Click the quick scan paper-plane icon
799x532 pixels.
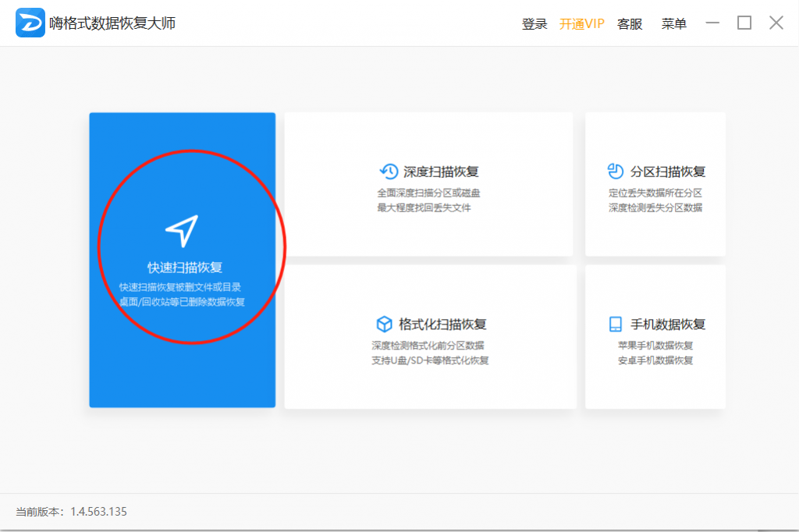point(182,231)
